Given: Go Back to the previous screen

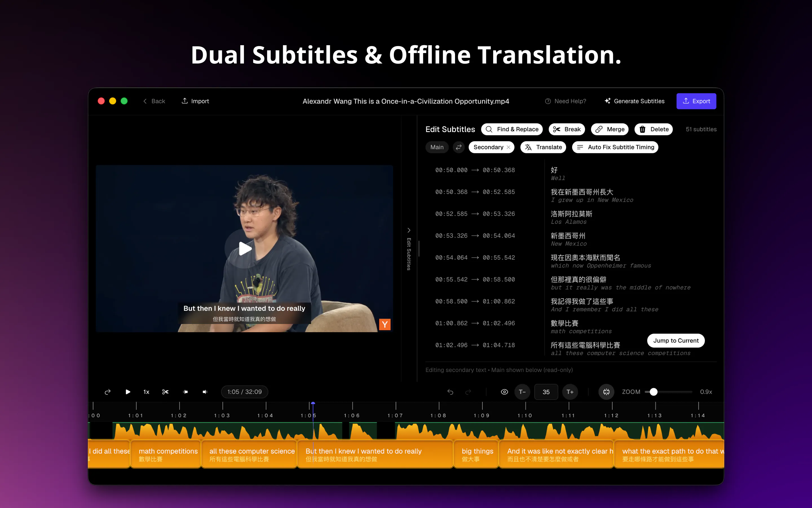Looking at the screenshot, I should tap(154, 101).
